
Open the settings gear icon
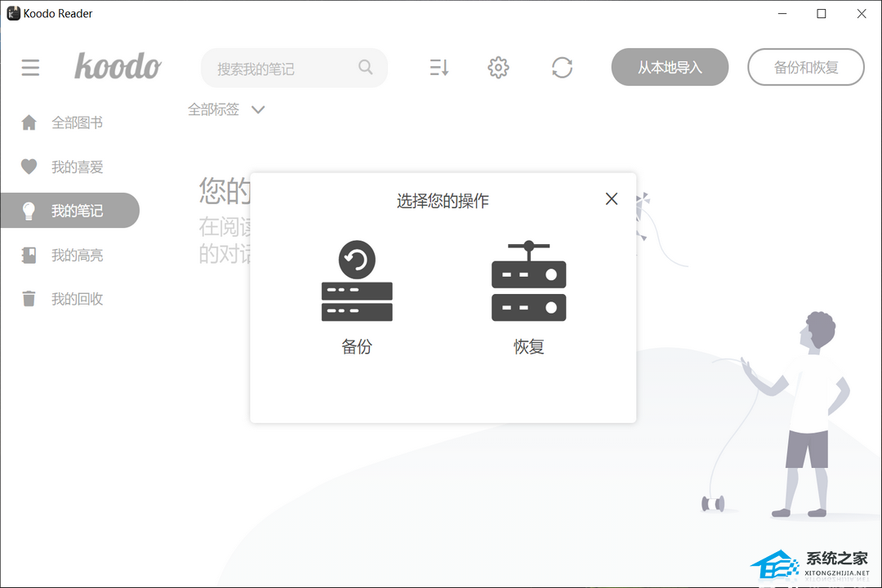(498, 68)
